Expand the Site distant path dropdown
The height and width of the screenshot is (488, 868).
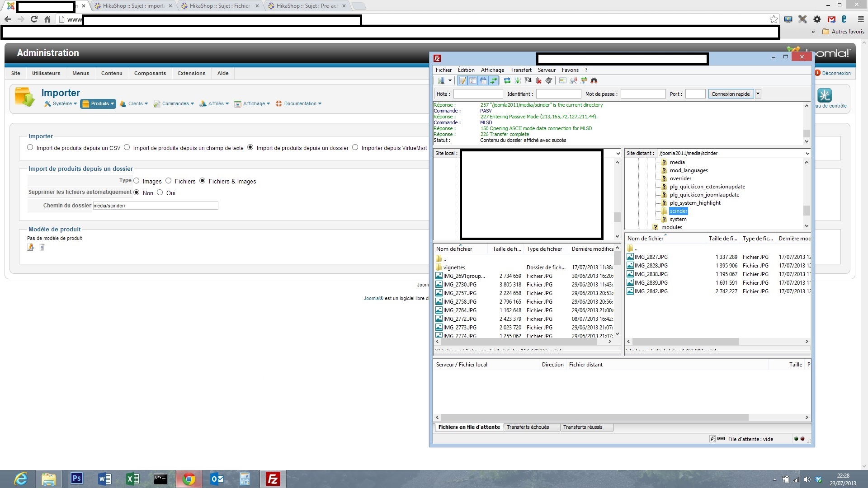pyautogui.click(x=807, y=153)
